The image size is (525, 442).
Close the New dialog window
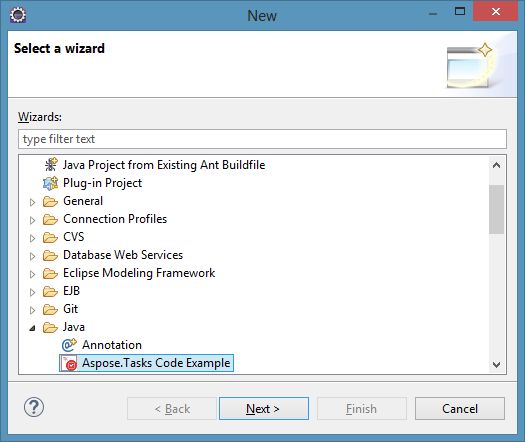tap(496, 11)
